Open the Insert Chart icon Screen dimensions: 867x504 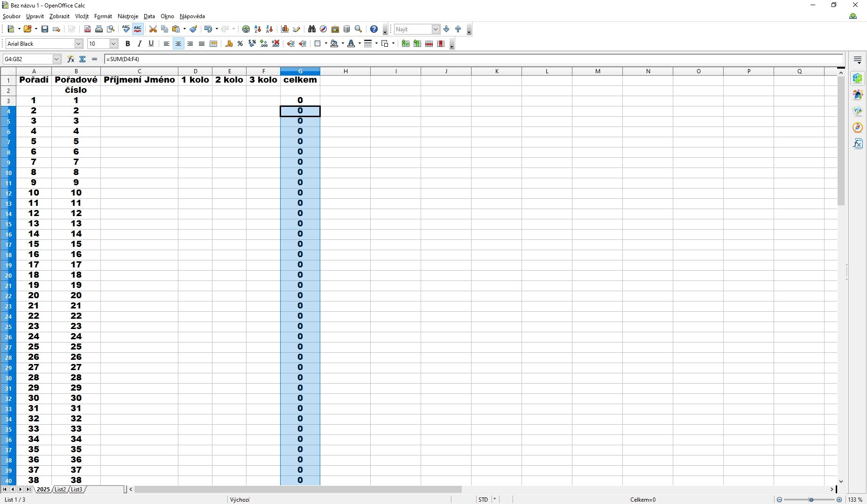tap(285, 29)
